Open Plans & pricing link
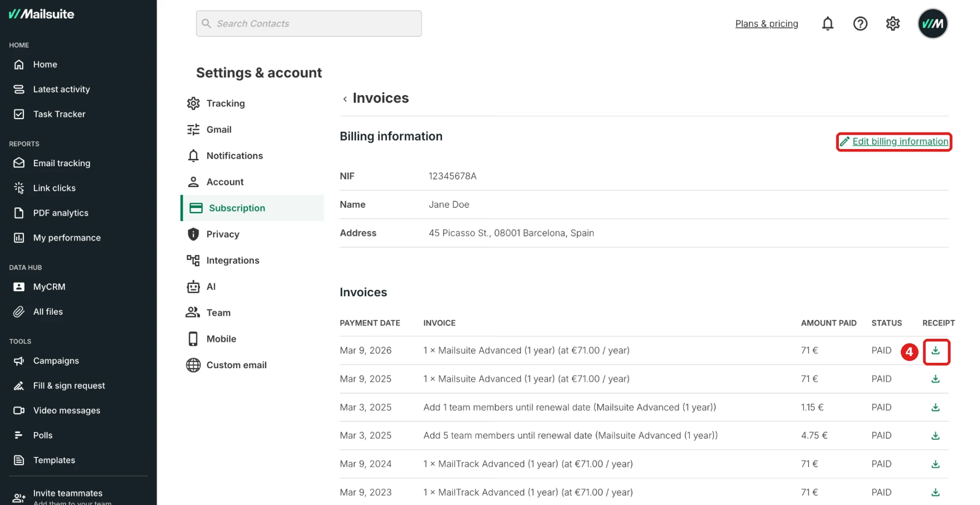 point(766,24)
